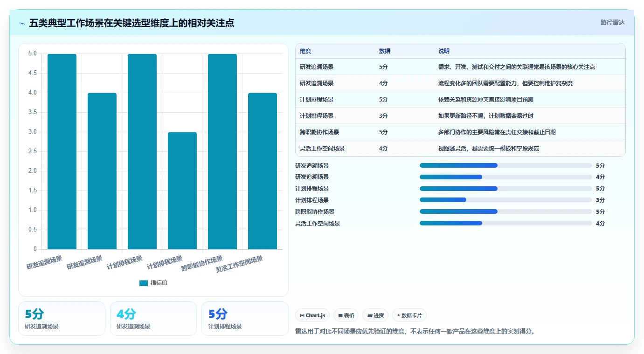Viewport: 644px width, 354px height.
Task: Click the 灵活工作空间场景 progress bar
Action: pyautogui.click(x=506, y=223)
